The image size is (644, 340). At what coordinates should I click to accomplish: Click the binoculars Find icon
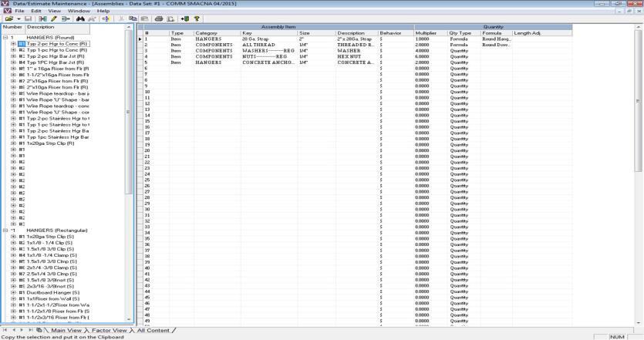[80, 19]
